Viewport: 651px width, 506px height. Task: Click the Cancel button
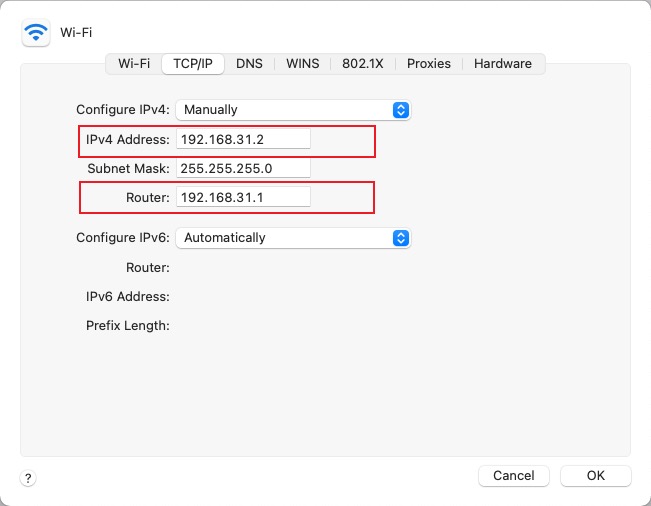[x=514, y=475]
